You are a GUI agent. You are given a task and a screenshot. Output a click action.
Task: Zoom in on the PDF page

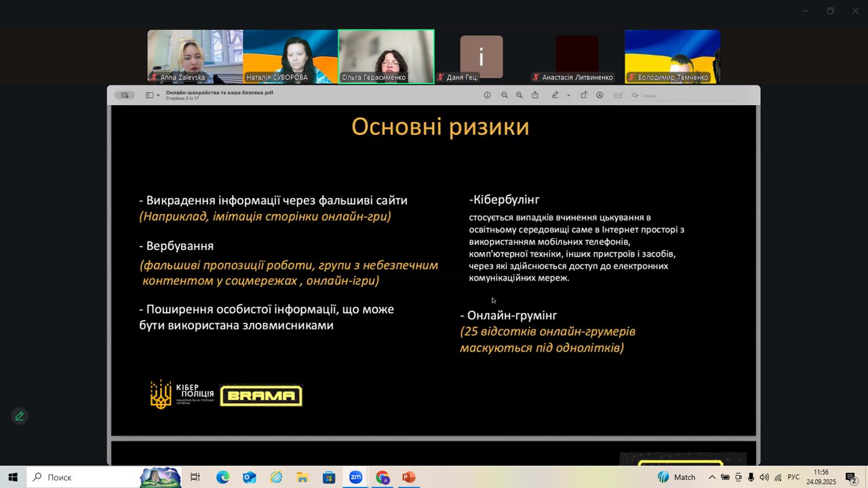pos(519,96)
